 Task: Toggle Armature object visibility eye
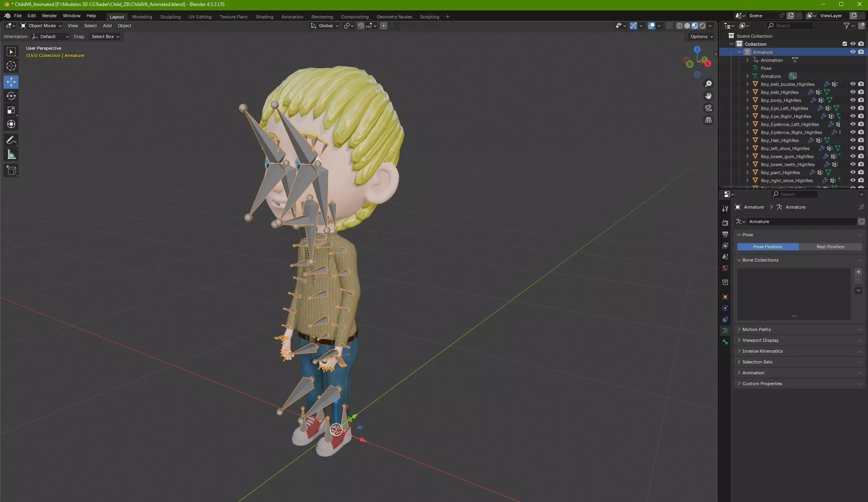coord(853,52)
